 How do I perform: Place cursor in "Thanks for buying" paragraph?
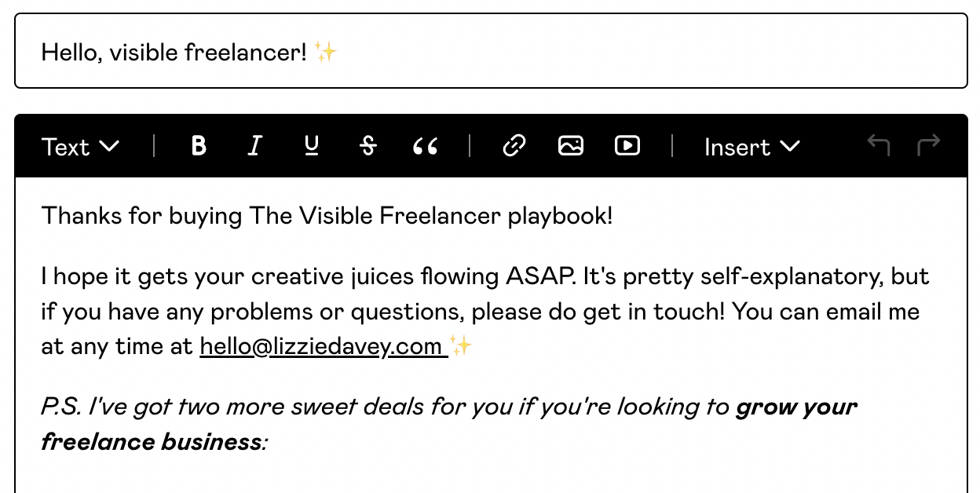pyautogui.click(x=327, y=216)
